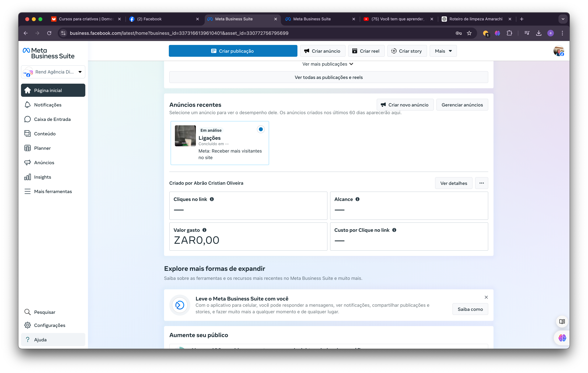Image resolution: width=588 pixels, height=373 pixels.
Task: Click the ZAR0,00 spent value
Action: [197, 240]
